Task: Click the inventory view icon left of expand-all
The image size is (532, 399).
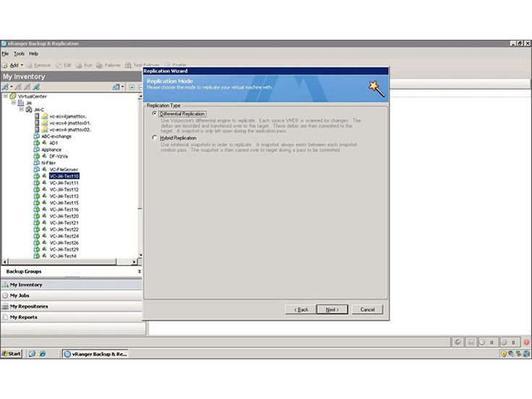Action: [x=116, y=87]
